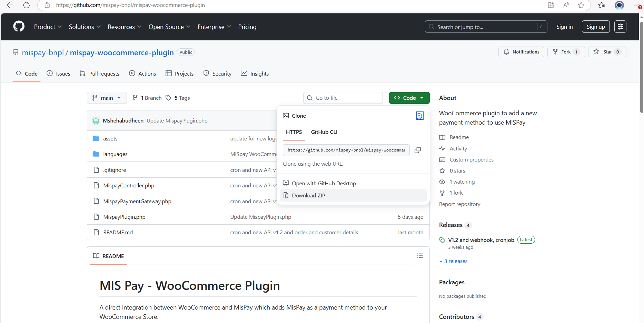Open the global navigation menu icon
The height and width of the screenshot is (323, 644).
tap(620, 27)
